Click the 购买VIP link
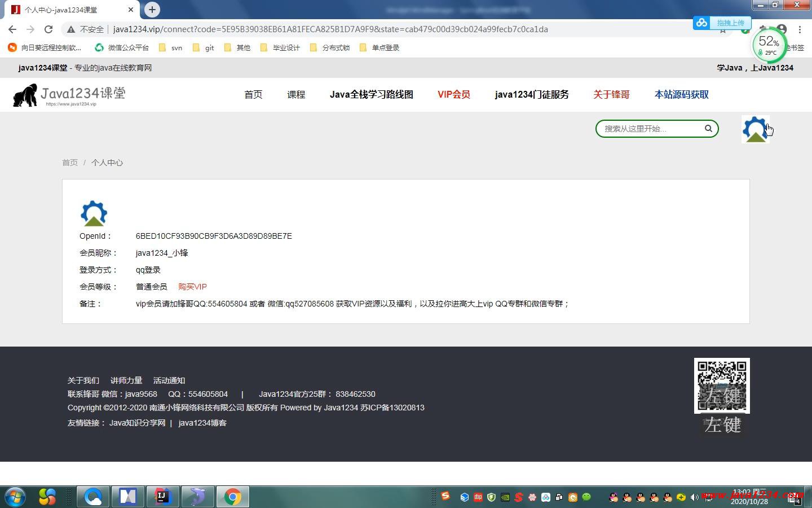812x508 pixels. tap(193, 287)
